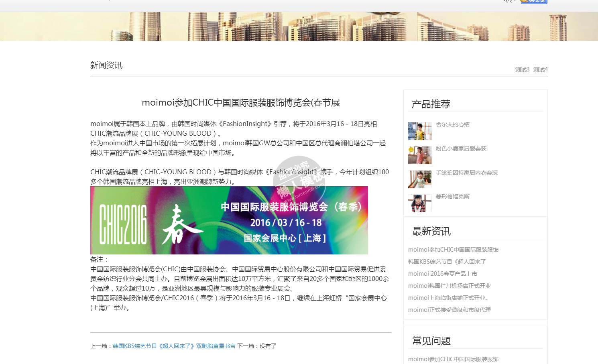Viewport: 598px width, 364px height.
Task: Open the 菱形格福克斯 product thumbnail
Action: 420,203
